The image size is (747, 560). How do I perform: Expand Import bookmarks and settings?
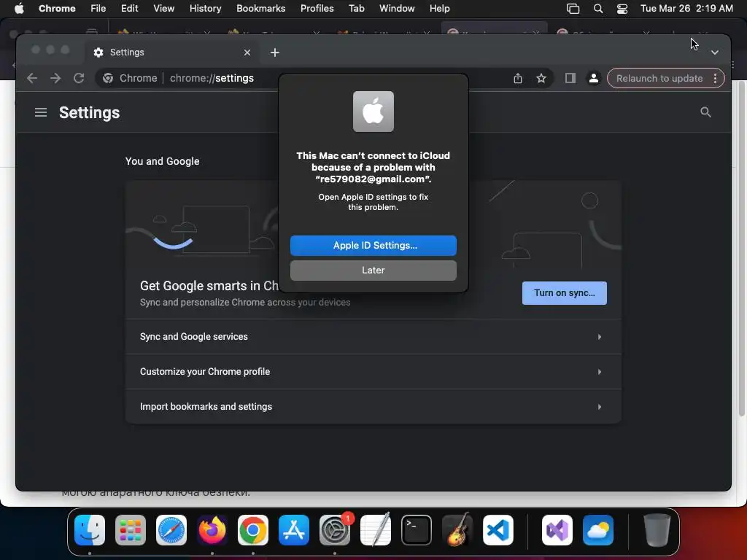(373, 406)
